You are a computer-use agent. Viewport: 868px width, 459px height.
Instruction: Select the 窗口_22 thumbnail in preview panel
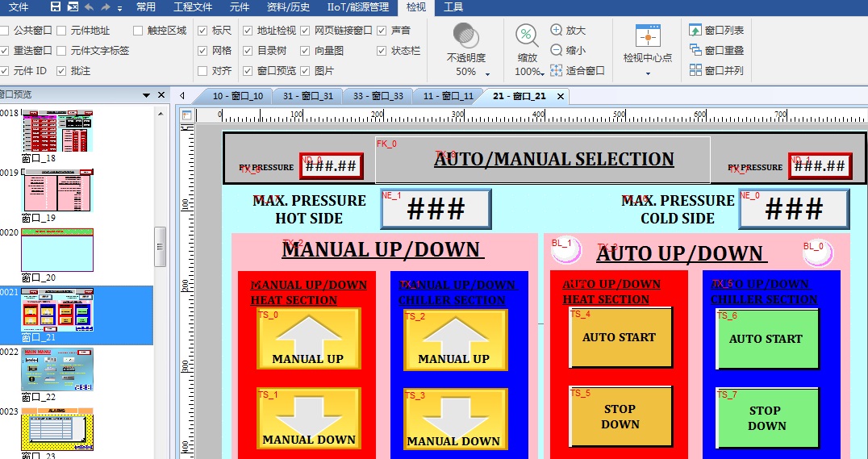(56, 370)
